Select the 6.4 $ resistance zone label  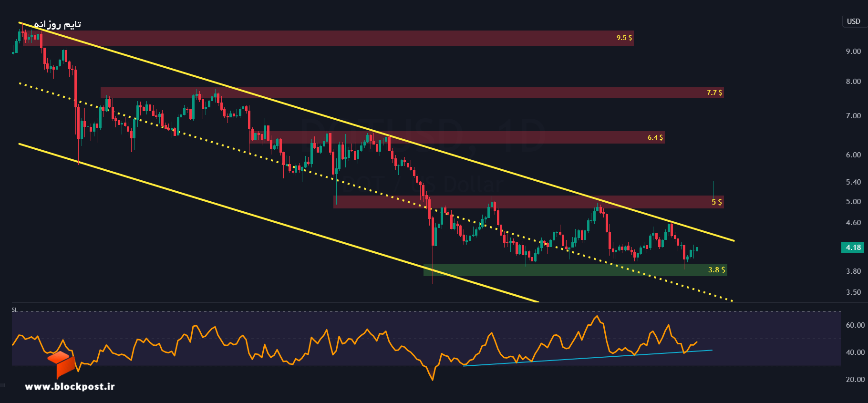(655, 137)
